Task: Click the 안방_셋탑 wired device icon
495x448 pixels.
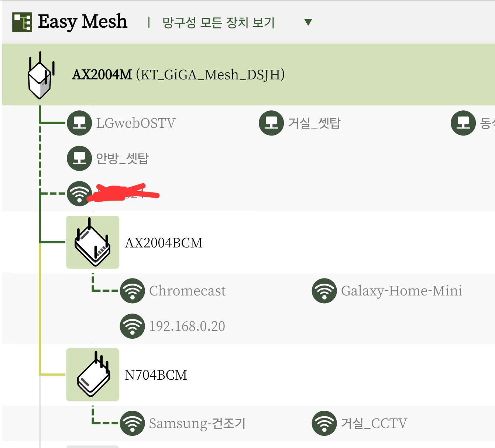Action: tap(79, 158)
